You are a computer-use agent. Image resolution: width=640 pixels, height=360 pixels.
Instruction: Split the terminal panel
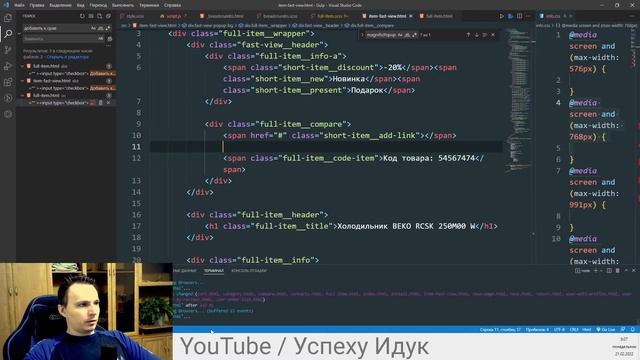pyautogui.click(x=609, y=270)
